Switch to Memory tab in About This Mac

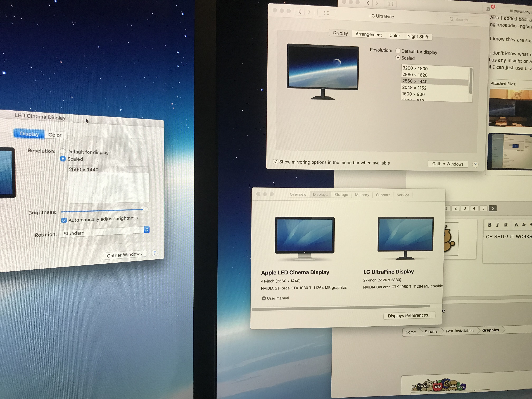[x=362, y=195]
